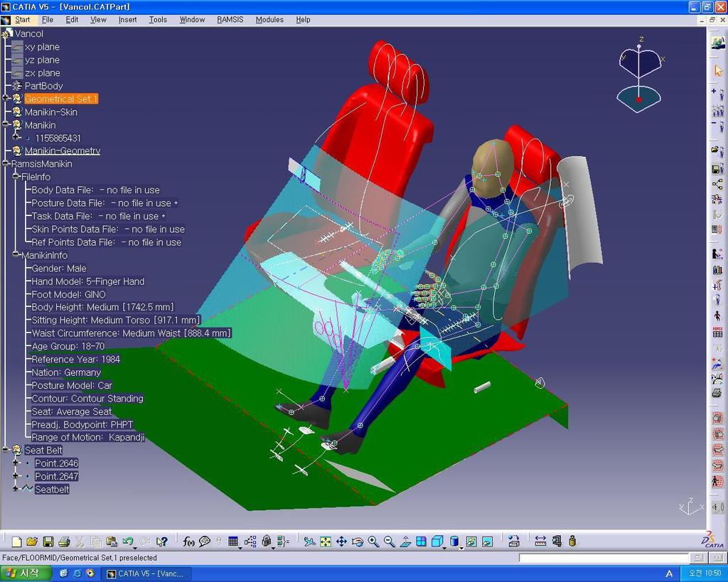Screen dimensions: 728x582
Task: Collapse the Seat Belt node
Action: click(x=6, y=450)
